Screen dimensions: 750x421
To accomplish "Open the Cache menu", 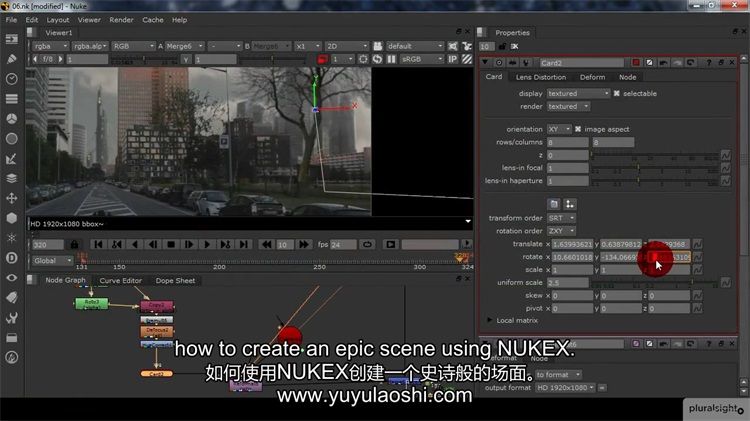I will 153,20.
